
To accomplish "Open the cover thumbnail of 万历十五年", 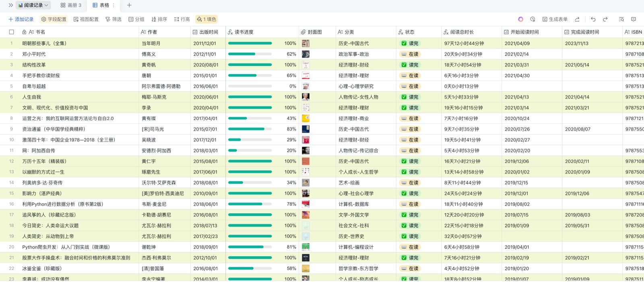I will [305, 161].
